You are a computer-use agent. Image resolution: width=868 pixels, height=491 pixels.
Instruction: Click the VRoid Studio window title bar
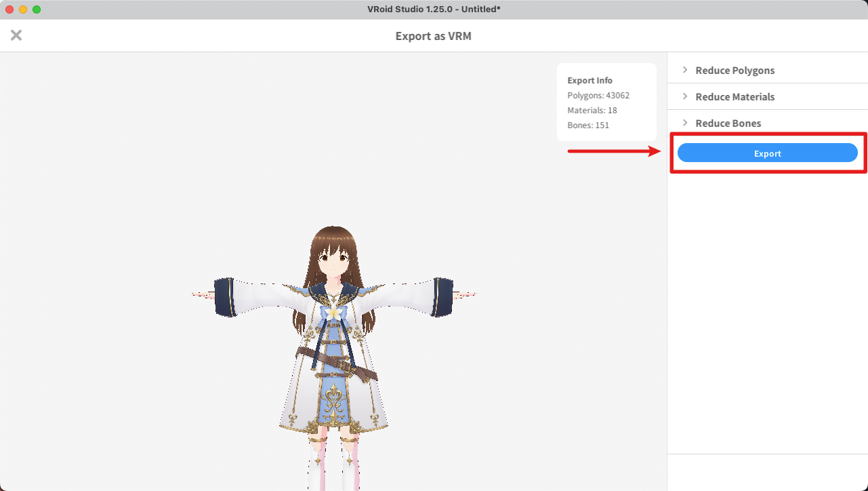pyautogui.click(x=434, y=9)
